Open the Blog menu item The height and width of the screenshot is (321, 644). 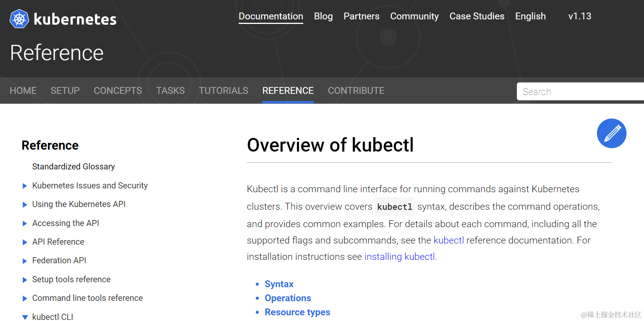click(x=323, y=16)
